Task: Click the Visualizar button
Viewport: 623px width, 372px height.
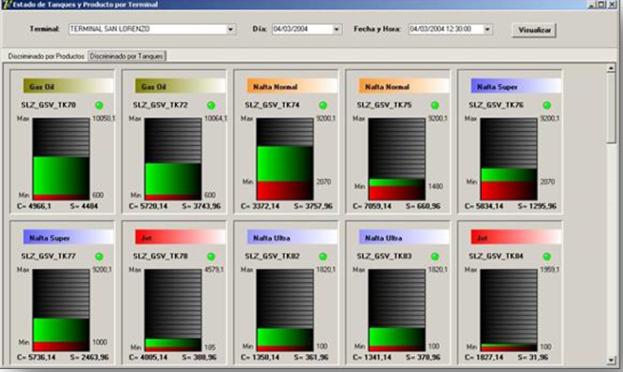Action: (x=534, y=30)
